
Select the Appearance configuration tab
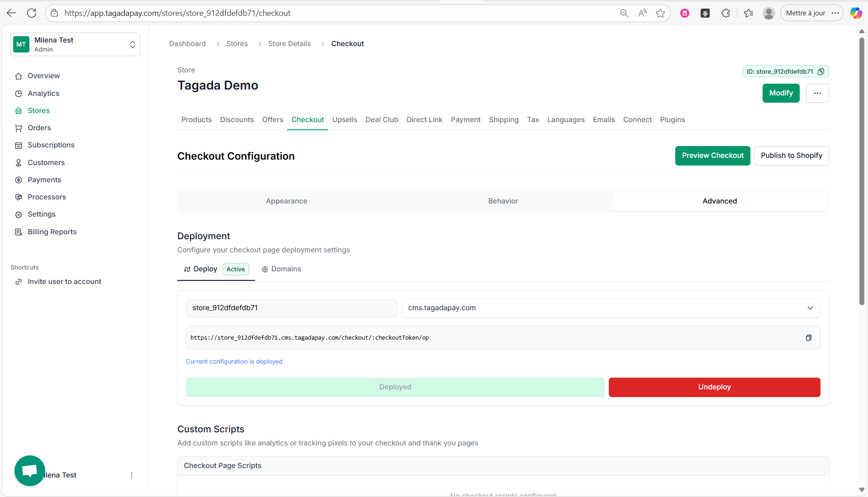(286, 201)
